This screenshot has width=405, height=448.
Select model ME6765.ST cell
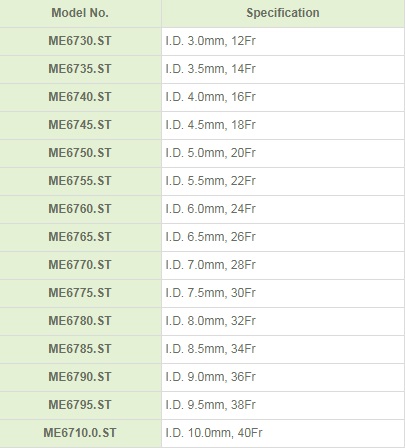coord(80,237)
